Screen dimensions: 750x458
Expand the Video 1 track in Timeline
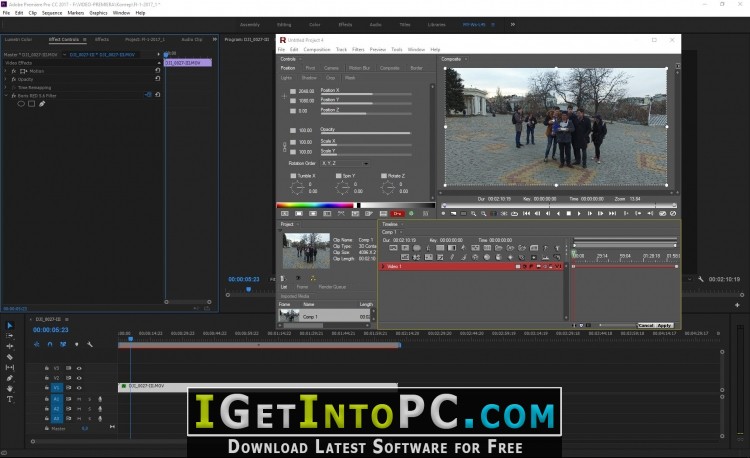click(x=383, y=266)
